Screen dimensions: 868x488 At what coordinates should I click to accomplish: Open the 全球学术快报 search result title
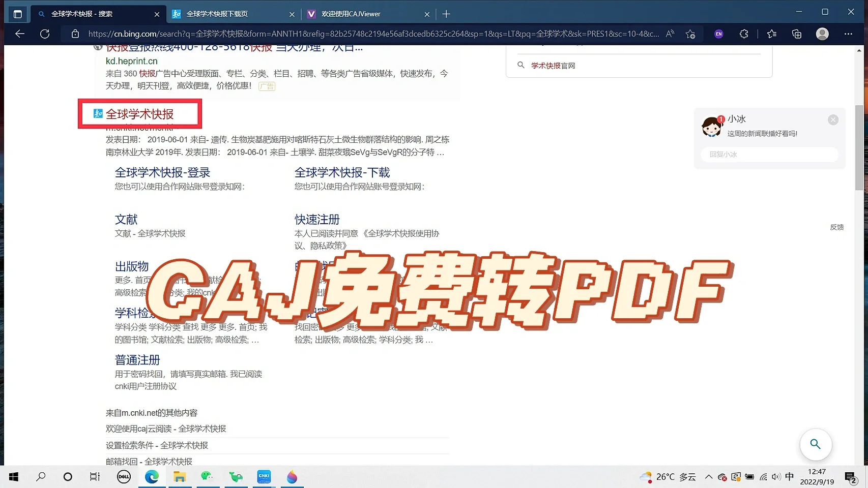tap(139, 114)
